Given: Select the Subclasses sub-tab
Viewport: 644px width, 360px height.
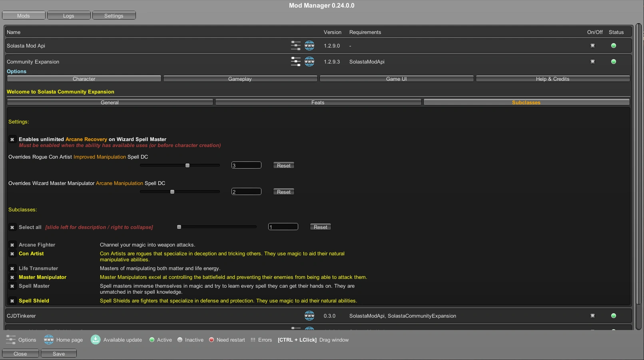Looking at the screenshot, I should pyautogui.click(x=526, y=102).
